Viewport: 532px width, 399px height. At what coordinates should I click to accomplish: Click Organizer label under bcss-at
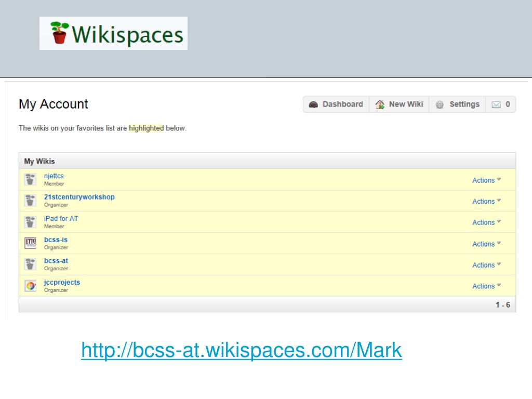pos(56,269)
